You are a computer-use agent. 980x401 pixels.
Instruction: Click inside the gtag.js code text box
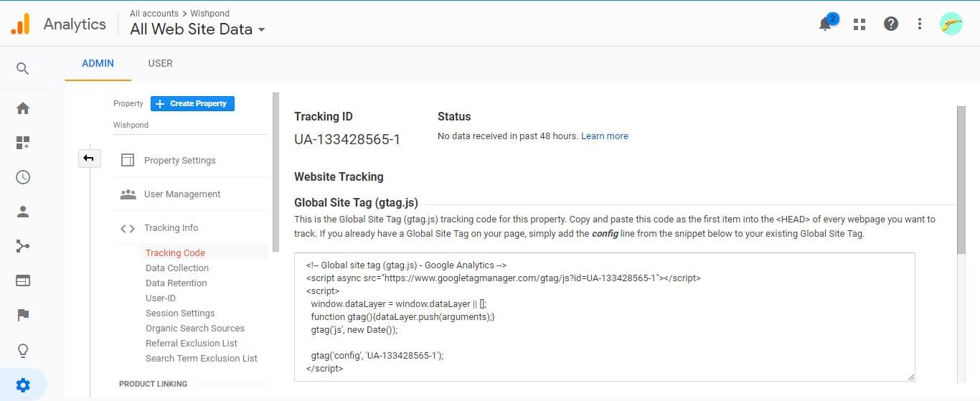604,316
